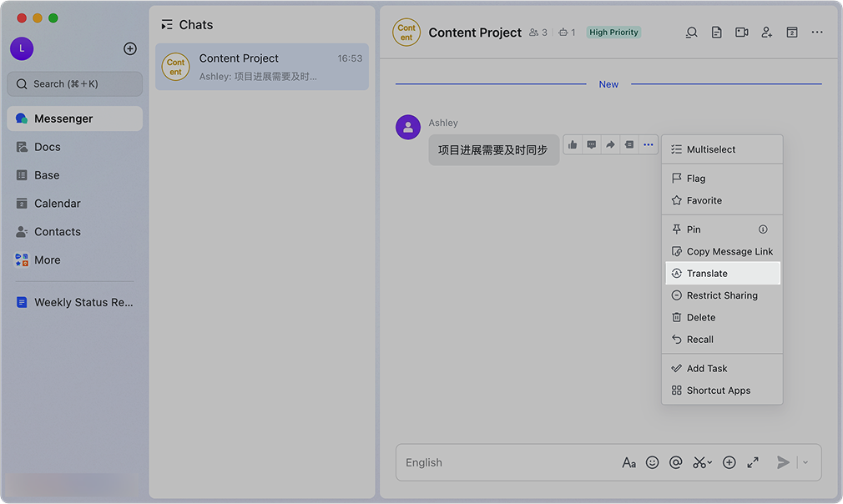The height and width of the screenshot is (504, 843).
Task: Start a video meeting from the chat header
Action: (x=741, y=33)
